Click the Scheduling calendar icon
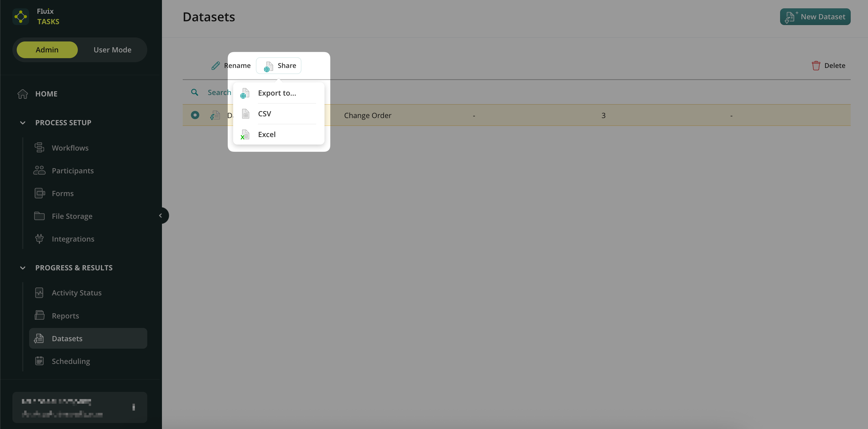Viewport: 868px width, 429px height. point(39,361)
